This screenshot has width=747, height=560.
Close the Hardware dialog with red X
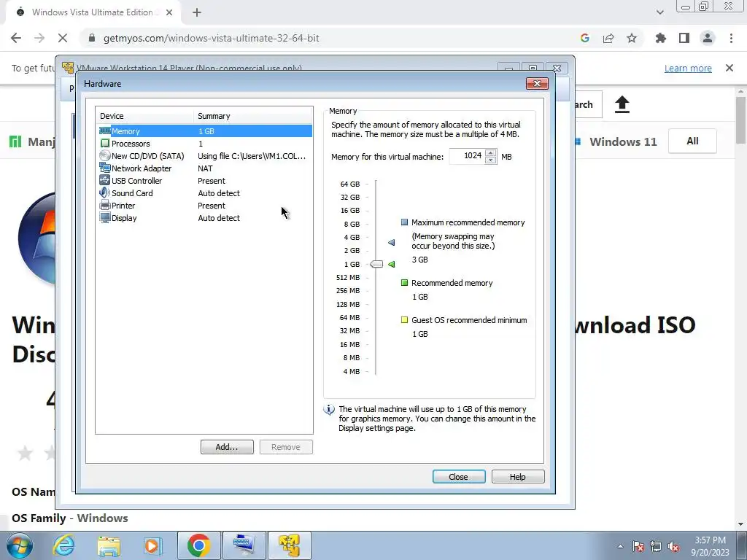click(x=538, y=83)
